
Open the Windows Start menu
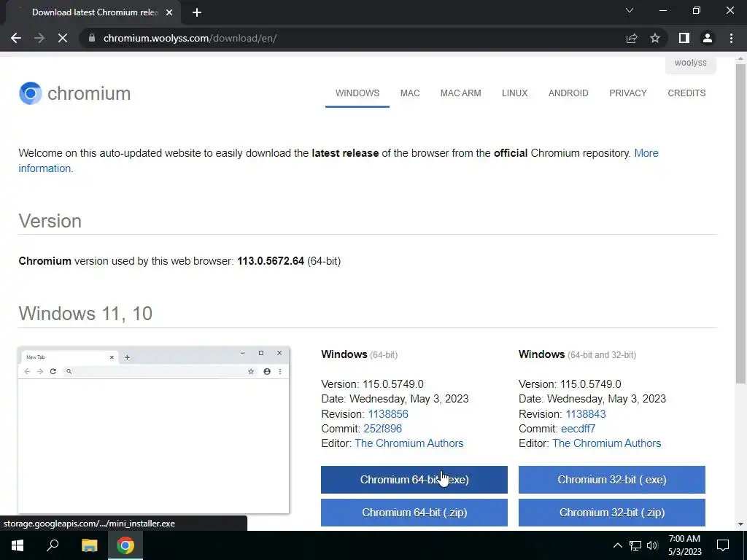point(18,545)
